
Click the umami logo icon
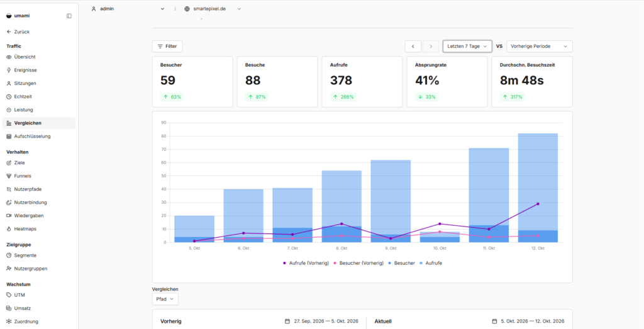point(9,16)
